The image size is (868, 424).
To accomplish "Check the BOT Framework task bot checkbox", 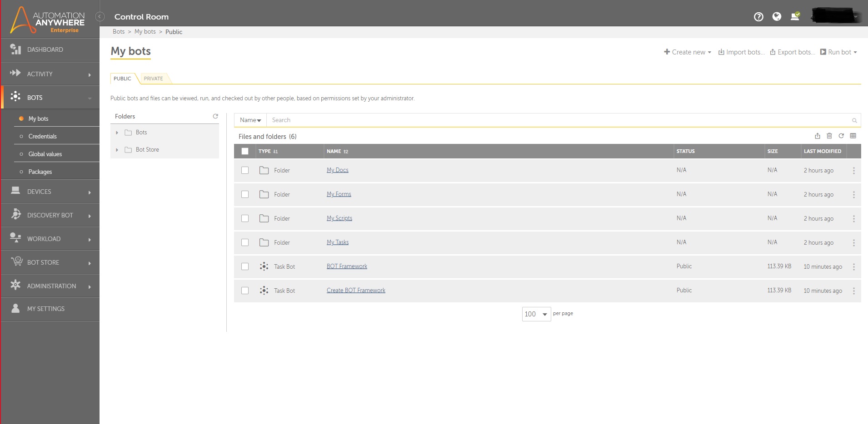I will tap(245, 266).
